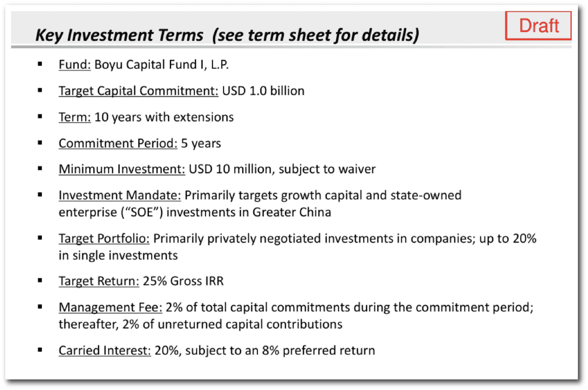Click the Management Fee label
Screen dimensions: 588x390
pos(110,307)
